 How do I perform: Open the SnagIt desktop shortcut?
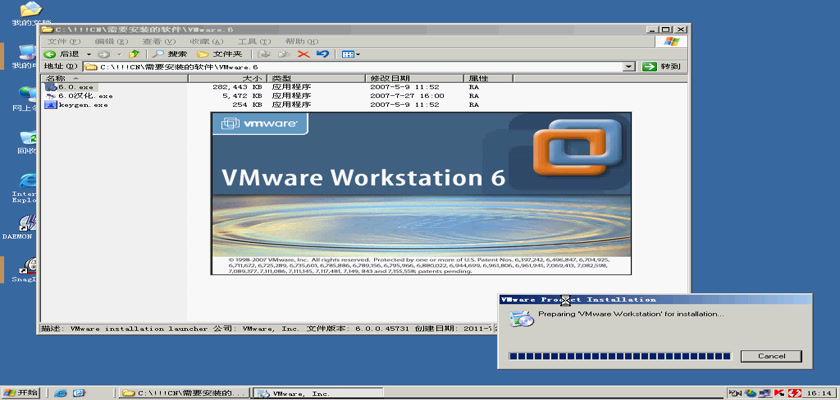27,270
